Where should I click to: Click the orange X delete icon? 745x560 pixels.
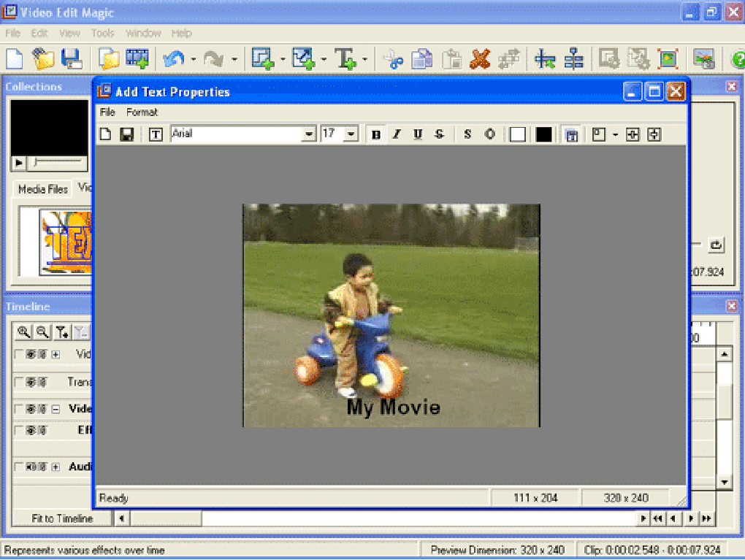tap(480, 59)
